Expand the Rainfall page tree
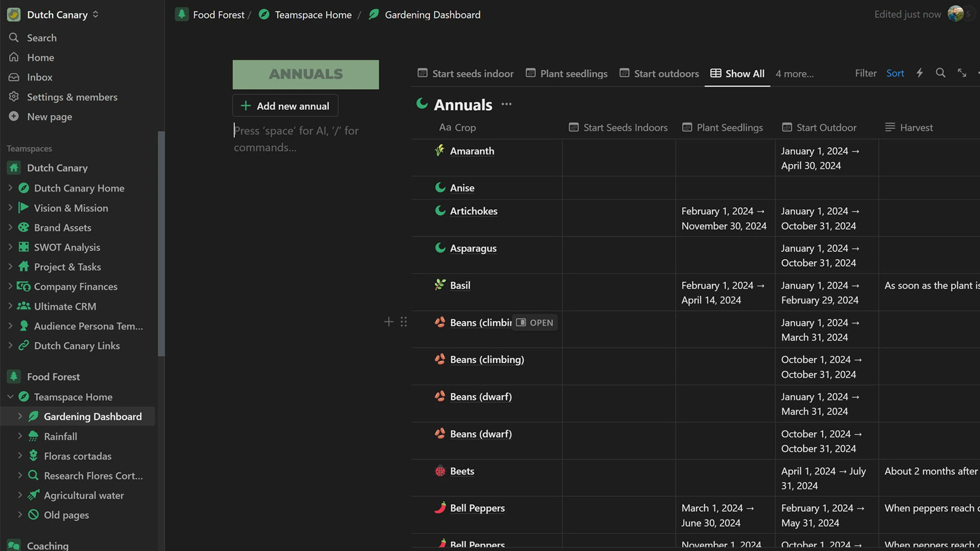This screenshot has height=551, width=980. coord(20,436)
